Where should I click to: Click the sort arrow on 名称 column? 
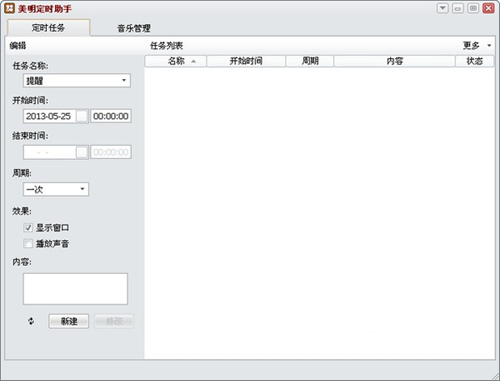(x=193, y=61)
